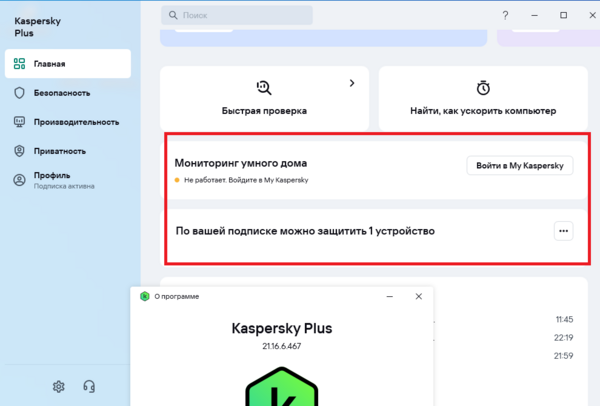Click Найти, как ускорить компьютер card
Screen dimensions: 600x406
(483, 98)
